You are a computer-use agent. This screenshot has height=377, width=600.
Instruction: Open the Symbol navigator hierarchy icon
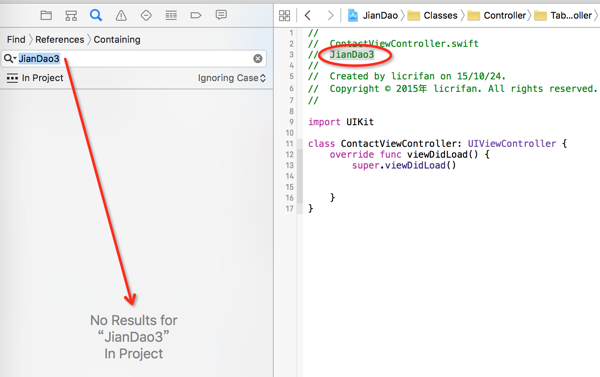[71, 15]
